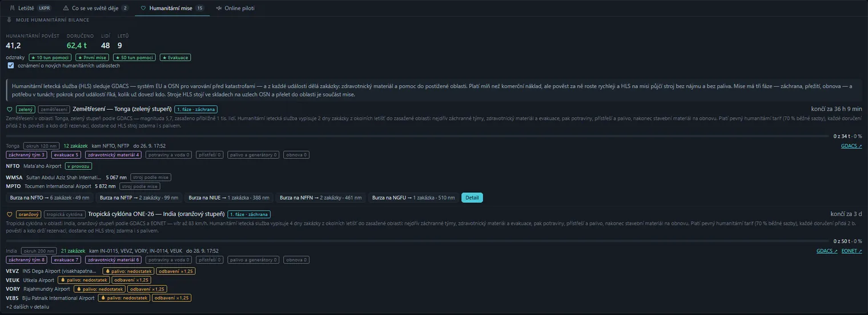The width and height of the screenshot is (868, 315).
Task: Open the GDACS link for Tonga event
Action: pyautogui.click(x=851, y=146)
